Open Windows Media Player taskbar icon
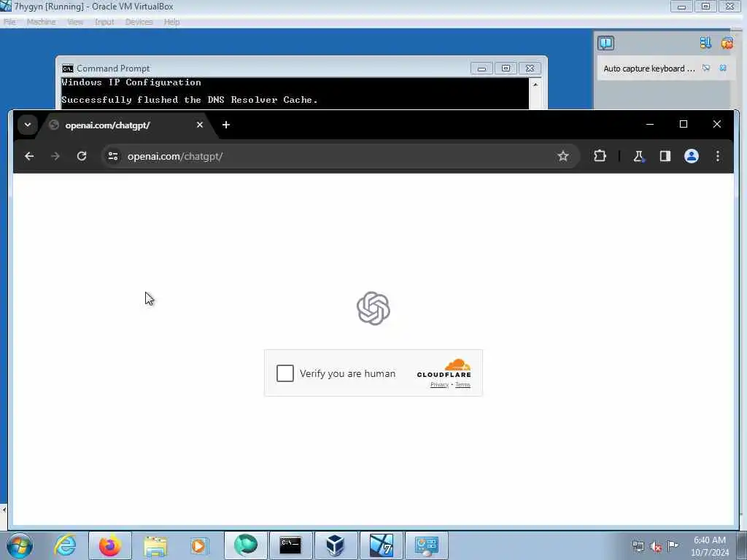Screen dimensions: 747x560 pyautogui.click(x=200, y=545)
